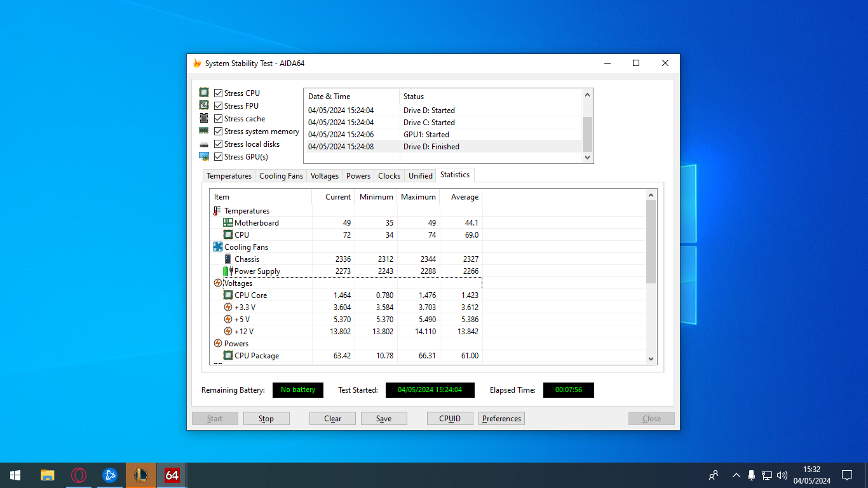Select the 'Drive C: Started' log entry
The width and height of the screenshot is (868, 488).
click(x=443, y=122)
